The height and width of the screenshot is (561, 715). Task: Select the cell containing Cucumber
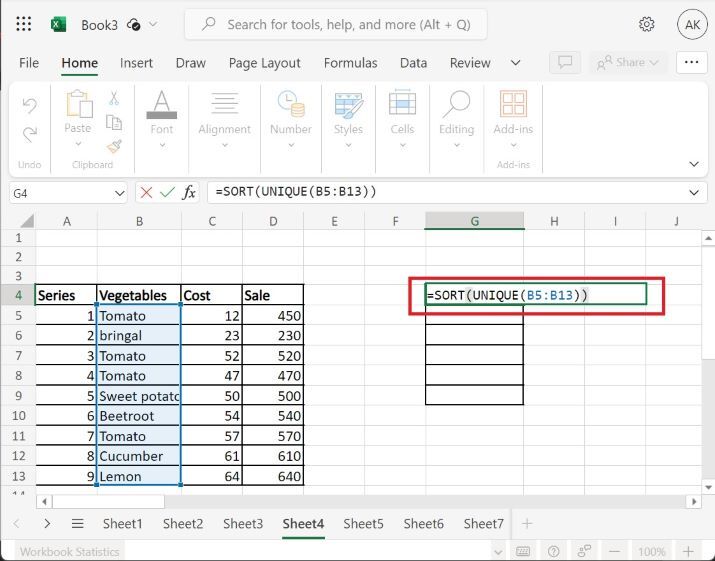[x=139, y=456]
